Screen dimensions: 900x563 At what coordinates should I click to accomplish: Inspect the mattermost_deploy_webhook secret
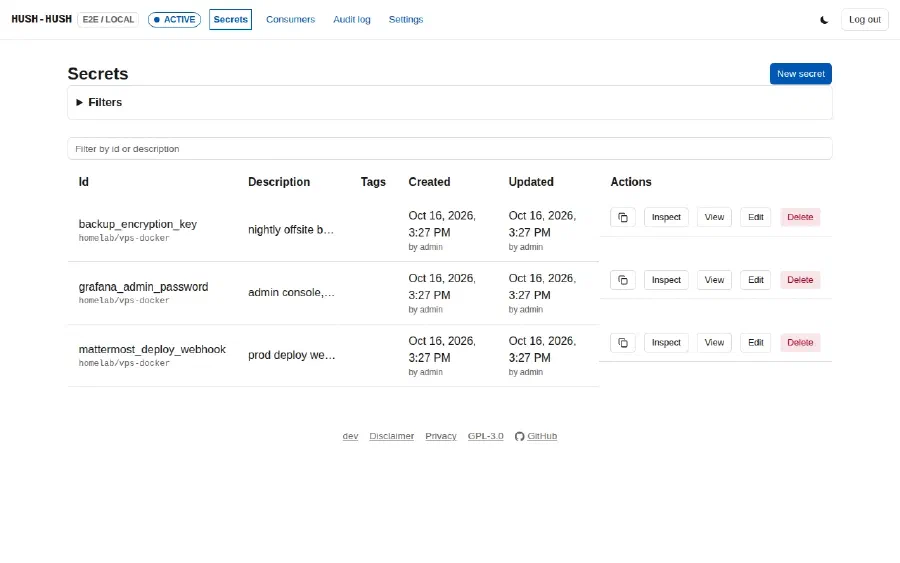(666, 343)
